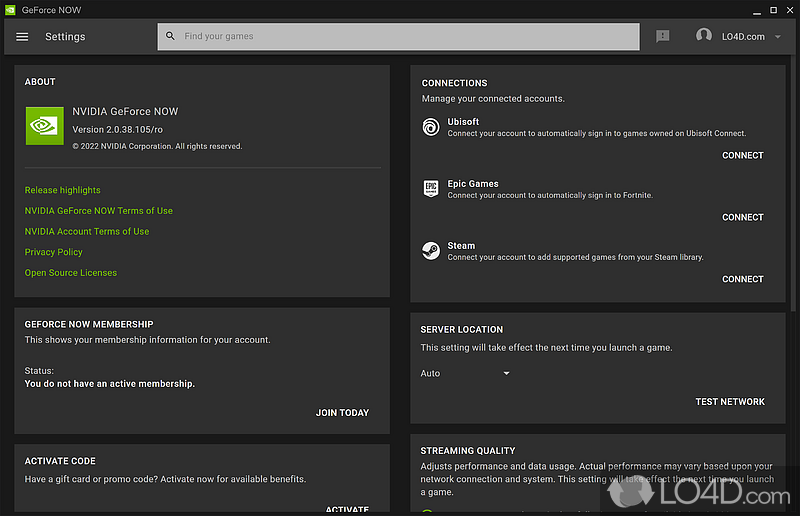Open the hamburger navigation menu
800x516 pixels.
[22, 37]
